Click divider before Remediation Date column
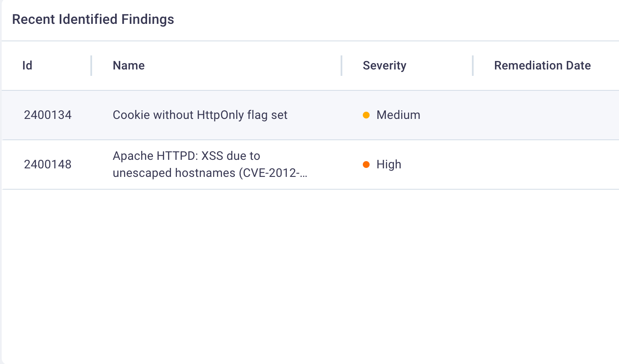 tap(473, 66)
